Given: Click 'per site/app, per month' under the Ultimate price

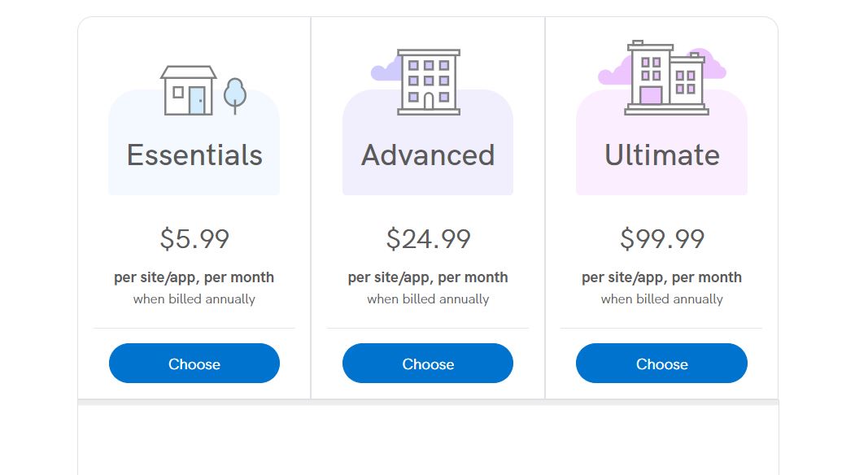Looking at the screenshot, I should coord(661,277).
